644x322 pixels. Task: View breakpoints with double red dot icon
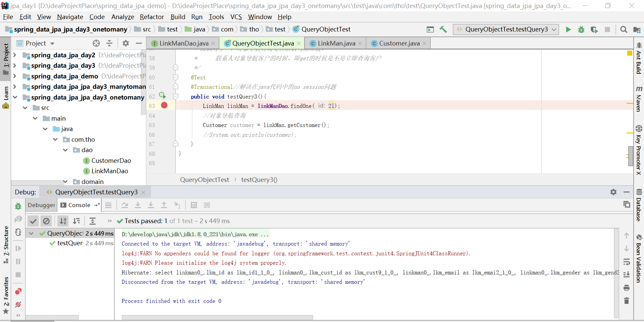point(18,292)
